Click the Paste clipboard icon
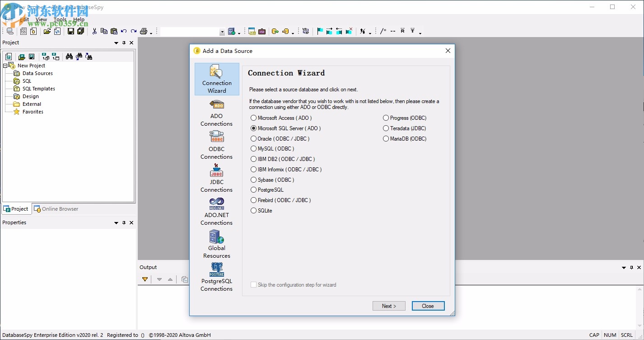Screen dimensions: 644x340 (x=114, y=31)
